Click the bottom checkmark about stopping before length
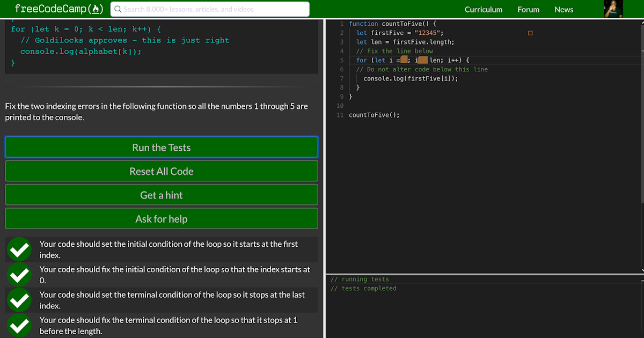This screenshot has width=644, height=338. coord(19,325)
